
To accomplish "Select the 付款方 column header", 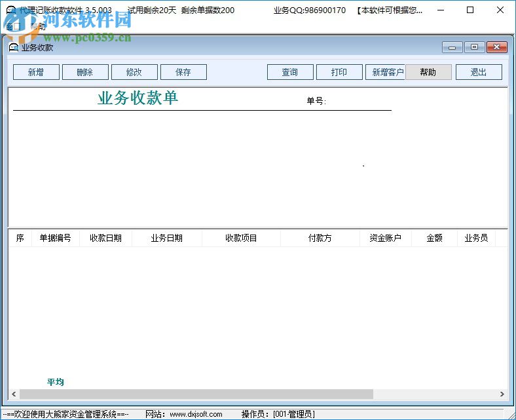I will [x=320, y=238].
